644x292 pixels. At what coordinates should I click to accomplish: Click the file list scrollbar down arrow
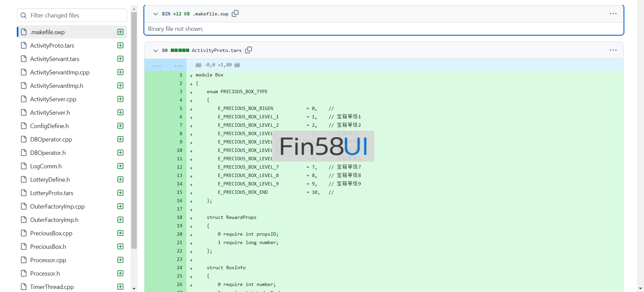pyautogui.click(x=134, y=288)
